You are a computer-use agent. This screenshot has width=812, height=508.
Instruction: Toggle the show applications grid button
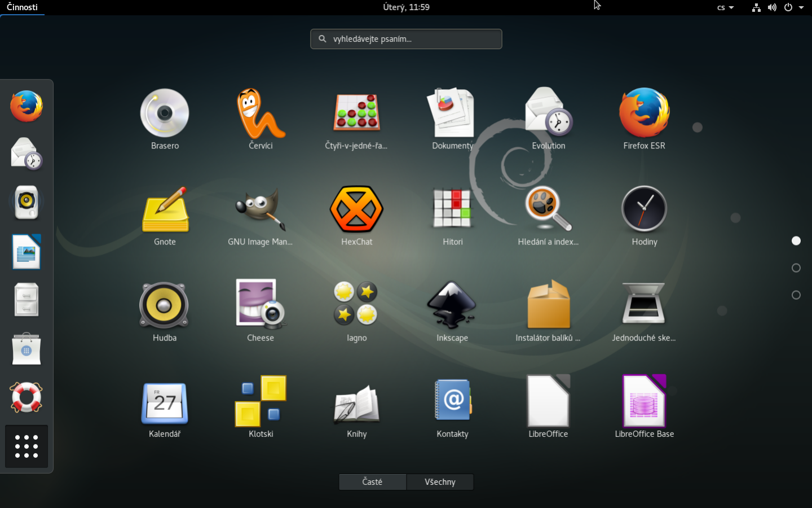point(27,446)
